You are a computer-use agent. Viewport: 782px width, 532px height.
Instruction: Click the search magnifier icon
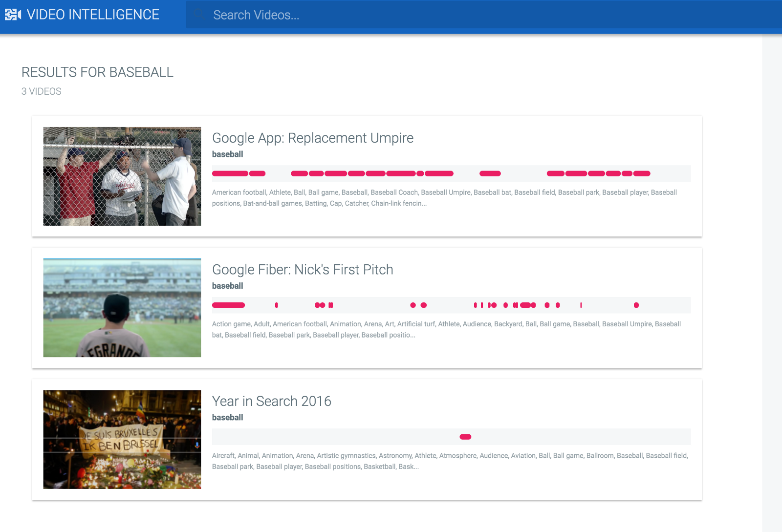pyautogui.click(x=198, y=15)
